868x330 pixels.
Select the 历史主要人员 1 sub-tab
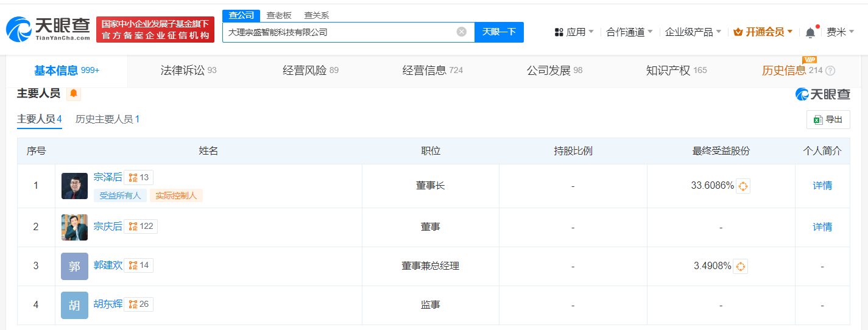107,119
